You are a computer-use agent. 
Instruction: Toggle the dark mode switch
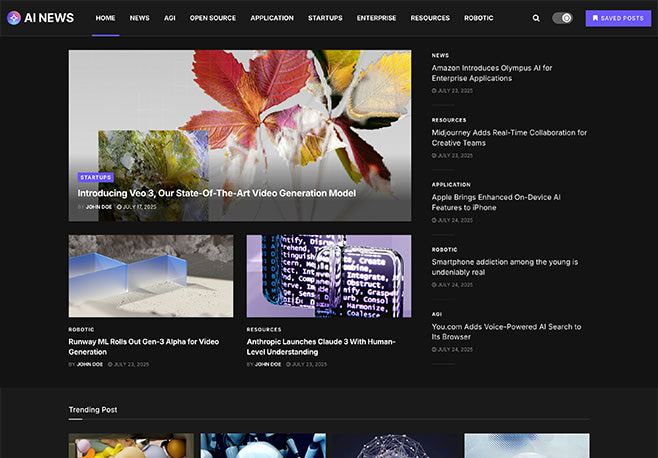562,18
